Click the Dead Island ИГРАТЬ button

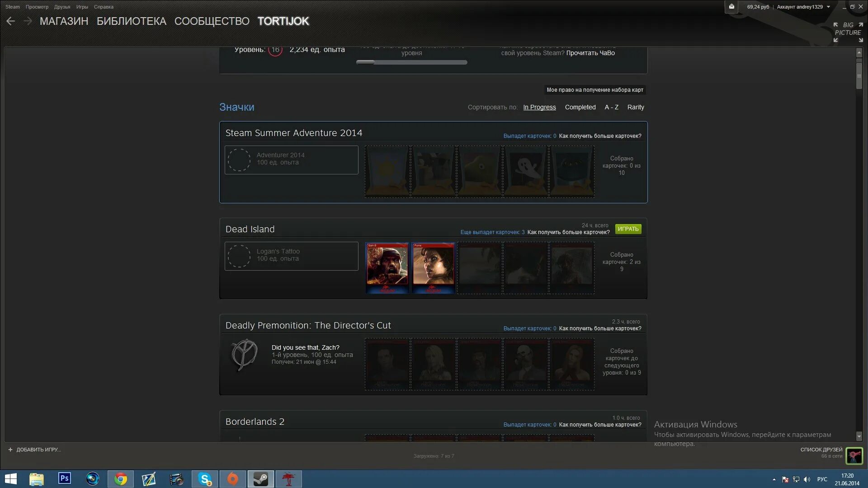point(628,229)
